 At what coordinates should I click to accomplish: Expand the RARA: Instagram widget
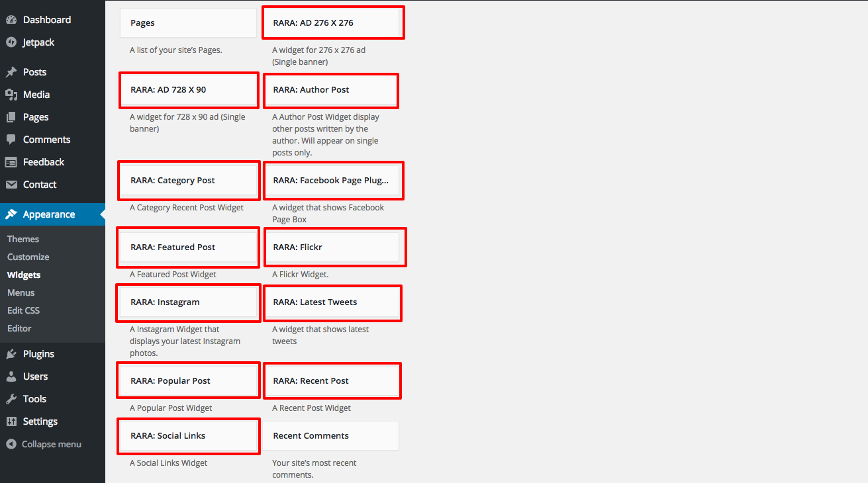tap(188, 302)
